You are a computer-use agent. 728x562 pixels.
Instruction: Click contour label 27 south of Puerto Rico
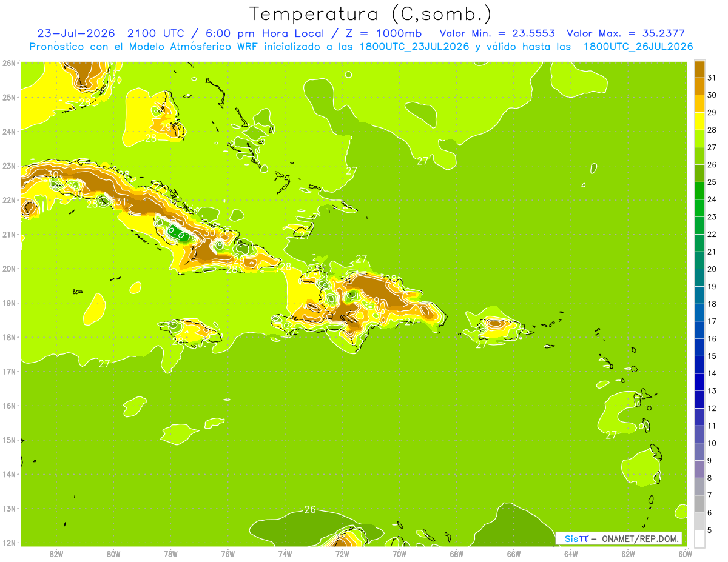[x=481, y=345]
